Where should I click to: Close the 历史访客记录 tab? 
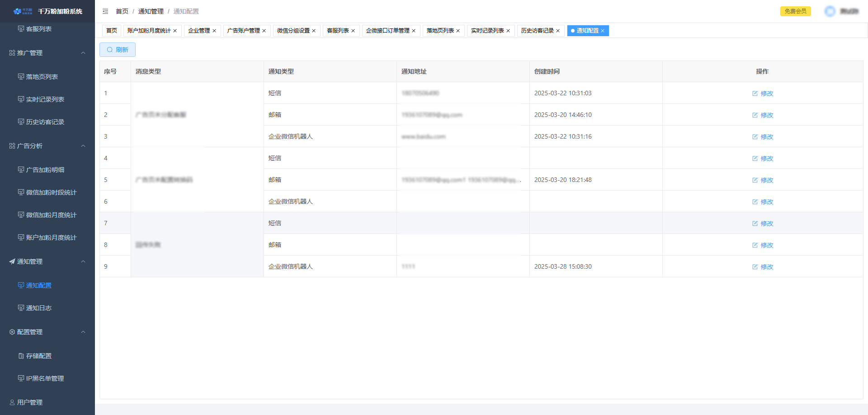click(x=558, y=31)
